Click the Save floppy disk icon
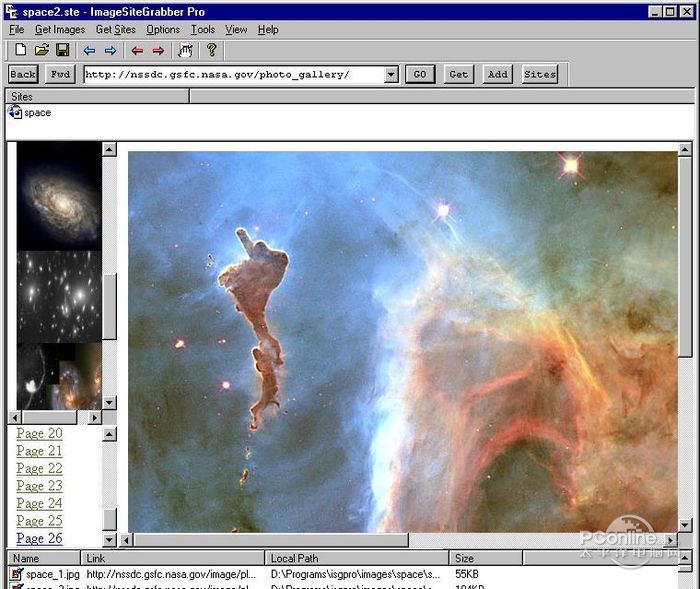Viewport: 700px width, 589px height. tap(62, 50)
